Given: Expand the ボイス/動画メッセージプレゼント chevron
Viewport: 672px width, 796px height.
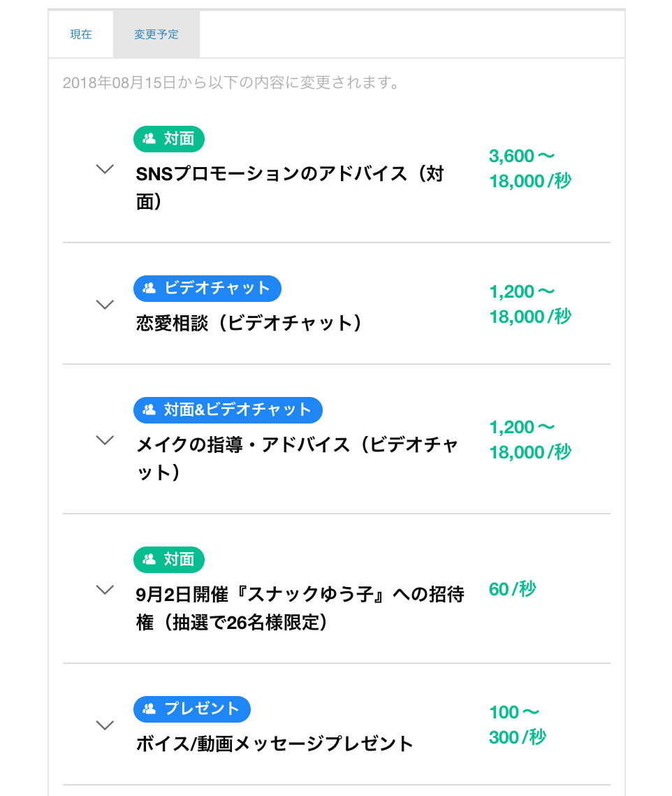Looking at the screenshot, I should 105,725.
